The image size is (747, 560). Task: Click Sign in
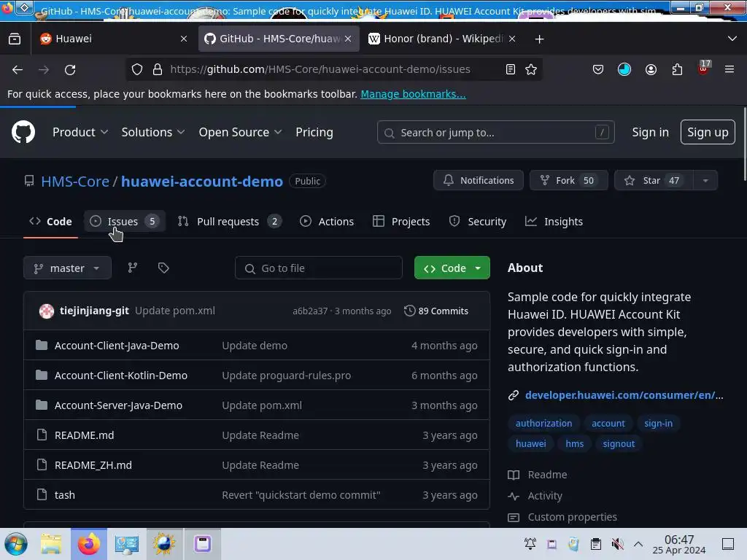(650, 132)
